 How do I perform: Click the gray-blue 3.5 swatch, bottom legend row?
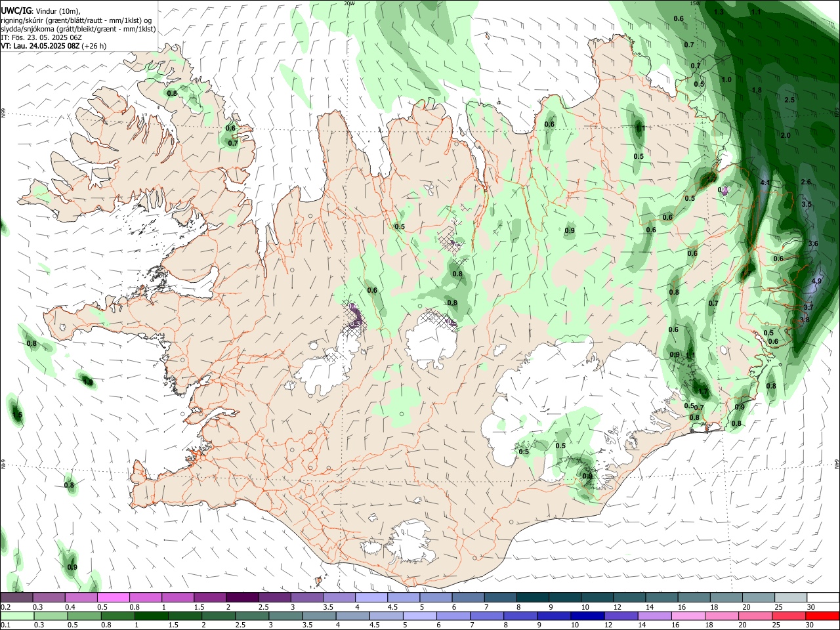320,616
